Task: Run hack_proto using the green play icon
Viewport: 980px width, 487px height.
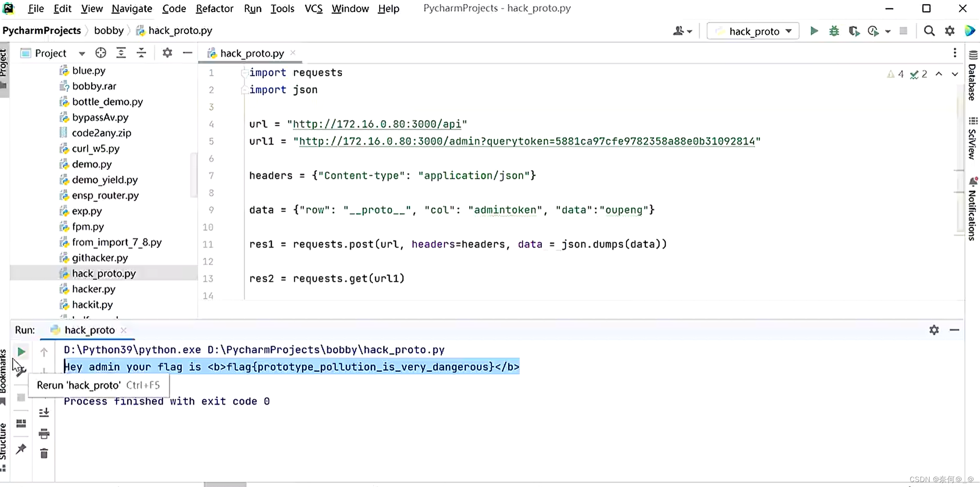Action: click(x=813, y=31)
